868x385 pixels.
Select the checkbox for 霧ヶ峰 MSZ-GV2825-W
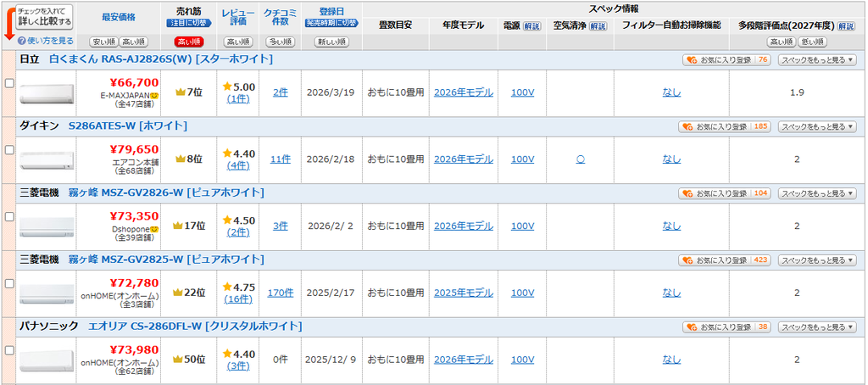(8, 283)
